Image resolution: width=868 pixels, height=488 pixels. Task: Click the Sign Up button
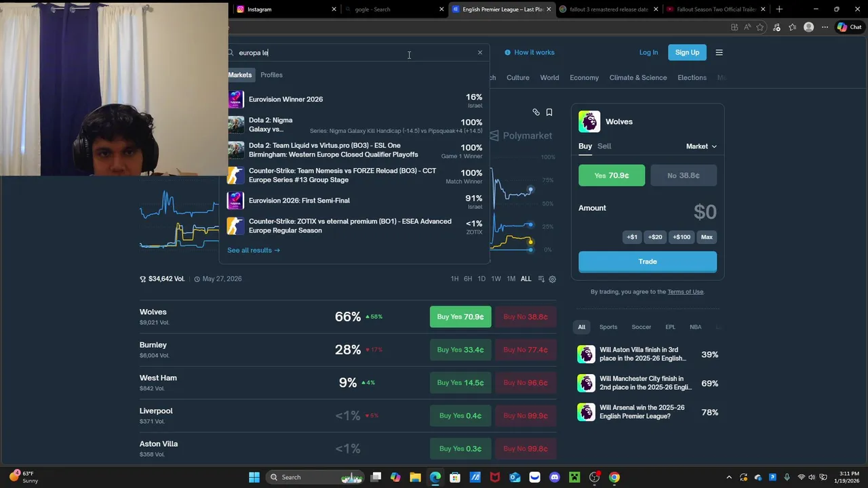click(687, 52)
